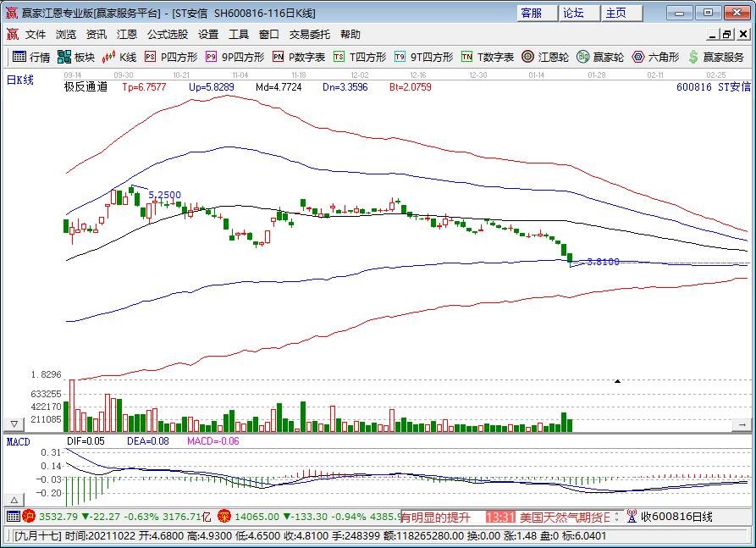Click the Dn=3.3596 value

(345, 87)
